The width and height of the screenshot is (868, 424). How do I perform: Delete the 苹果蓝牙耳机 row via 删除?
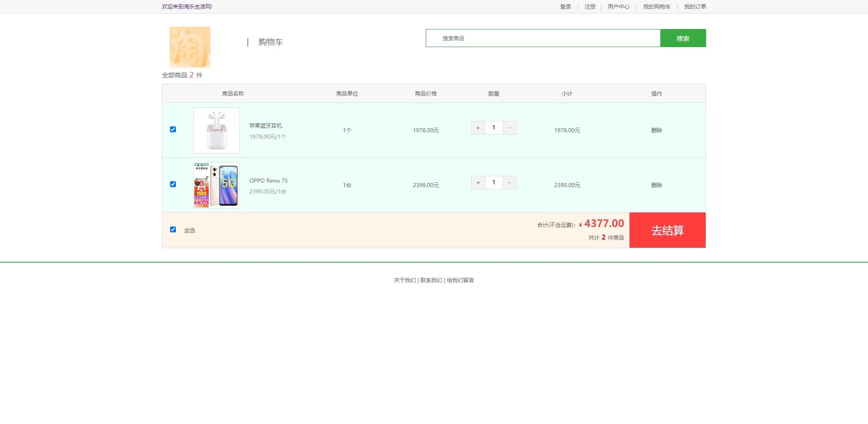point(657,130)
